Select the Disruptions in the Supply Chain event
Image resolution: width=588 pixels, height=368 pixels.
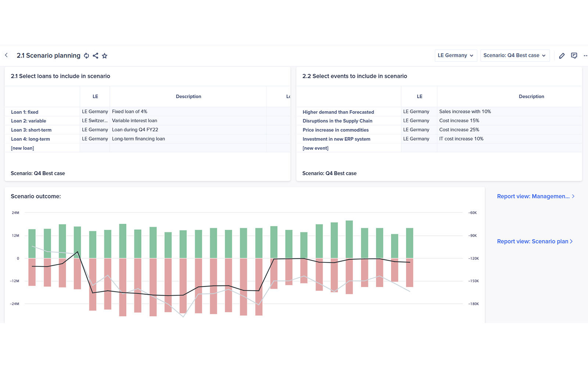(337, 121)
